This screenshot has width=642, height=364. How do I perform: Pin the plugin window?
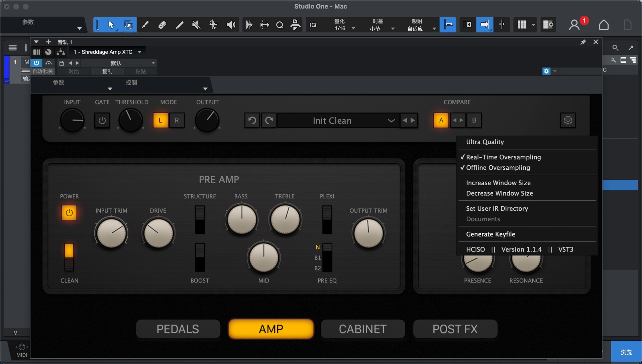coord(583,42)
